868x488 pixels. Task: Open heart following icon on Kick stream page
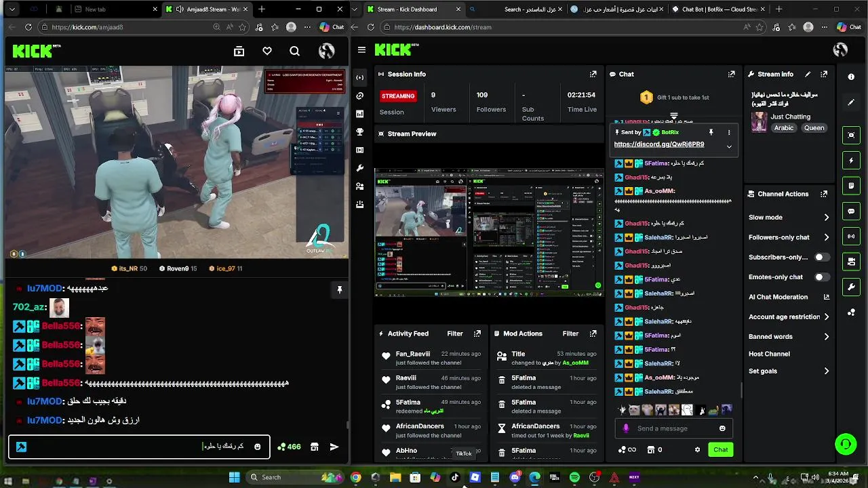[267, 51]
